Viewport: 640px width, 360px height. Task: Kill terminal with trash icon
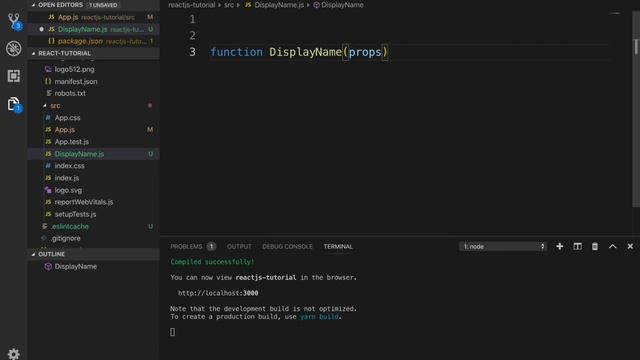pos(595,247)
